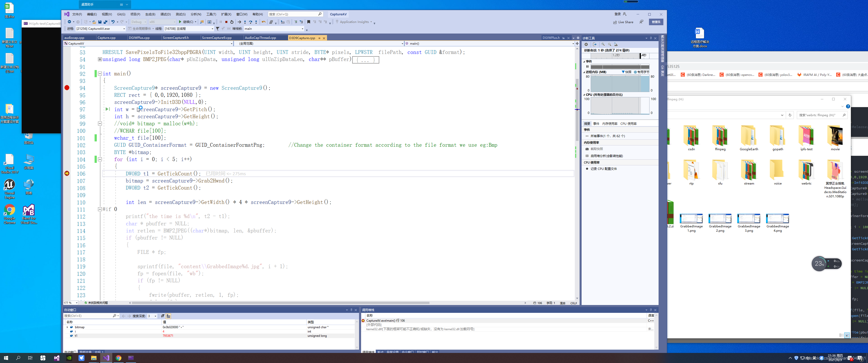Viewport: 868px width, 363px height.
Task: Click the Toggle Bookmark icon in toolbar
Action: pos(309,22)
